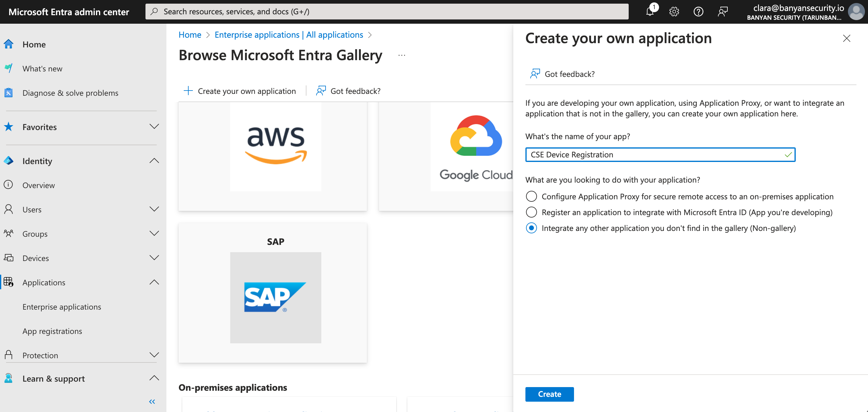Click the Home breadcrumb link
This screenshot has height=412, width=868.
190,35
